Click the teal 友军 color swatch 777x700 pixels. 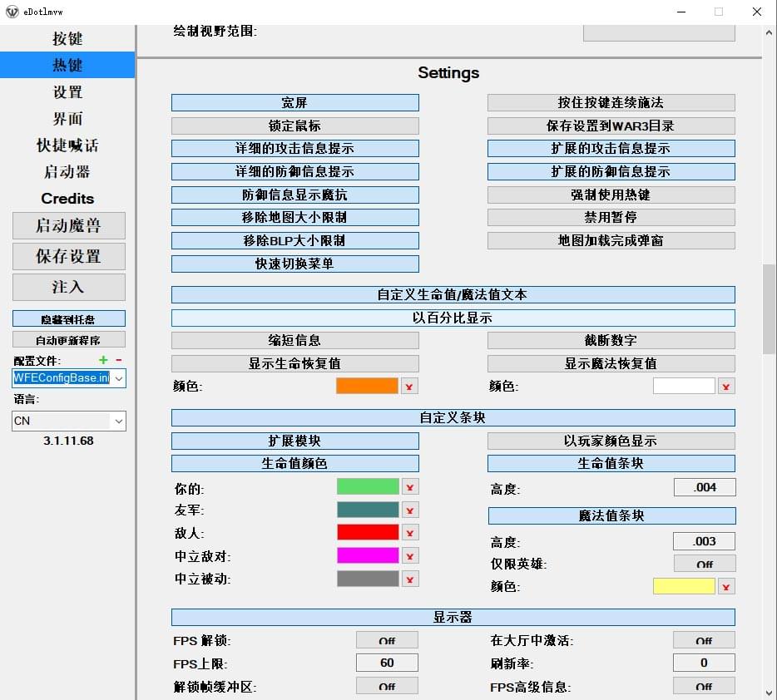368,510
